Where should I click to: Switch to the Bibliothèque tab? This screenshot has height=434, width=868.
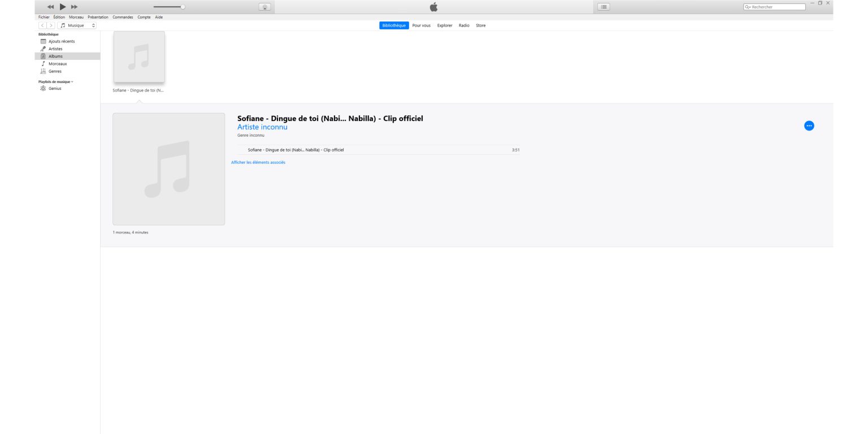[394, 25]
